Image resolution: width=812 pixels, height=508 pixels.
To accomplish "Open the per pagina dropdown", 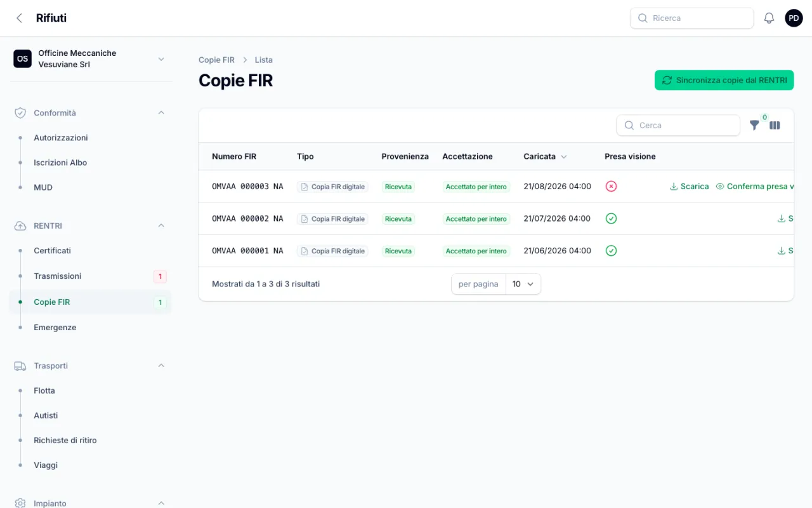I will [523, 284].
